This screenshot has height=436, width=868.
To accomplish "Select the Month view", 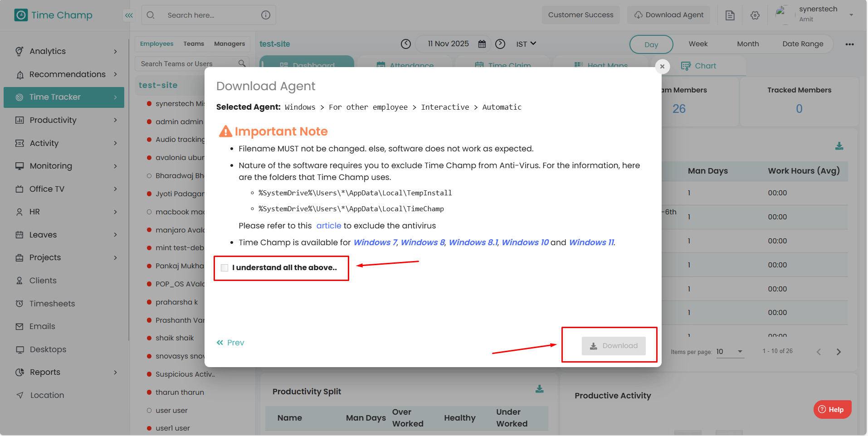I will click(x=748, y=44).
